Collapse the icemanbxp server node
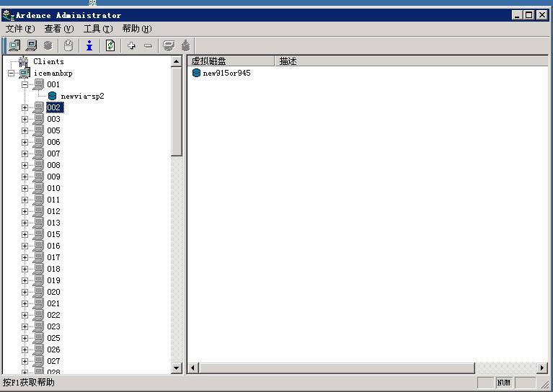Screen dimensions: 553x392 [x=11, y=73]
